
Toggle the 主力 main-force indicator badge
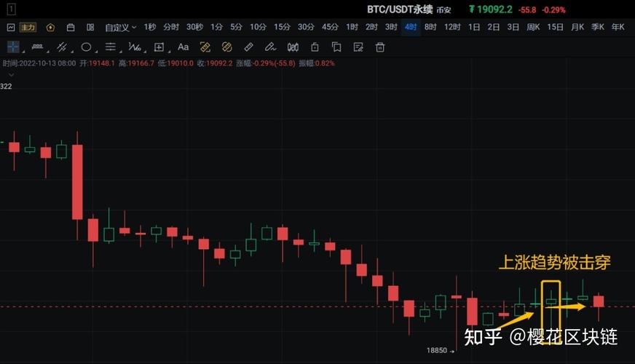coord(28,27)
